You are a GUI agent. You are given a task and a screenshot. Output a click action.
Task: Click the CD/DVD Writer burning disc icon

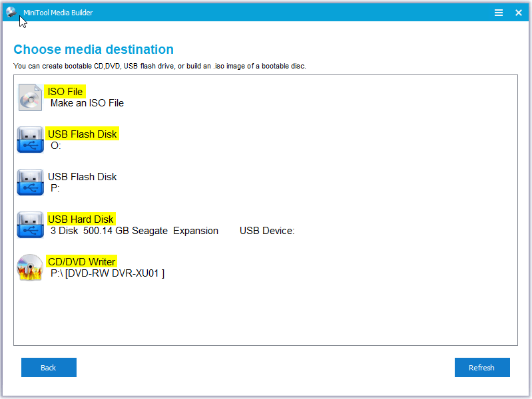tap(30, 267)
